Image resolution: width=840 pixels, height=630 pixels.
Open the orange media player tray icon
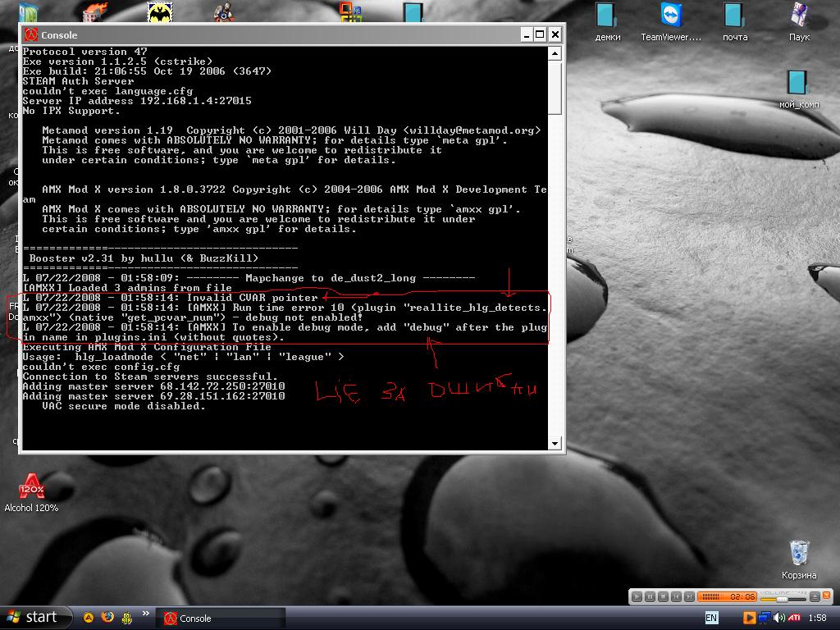click(x=749, y=618)
